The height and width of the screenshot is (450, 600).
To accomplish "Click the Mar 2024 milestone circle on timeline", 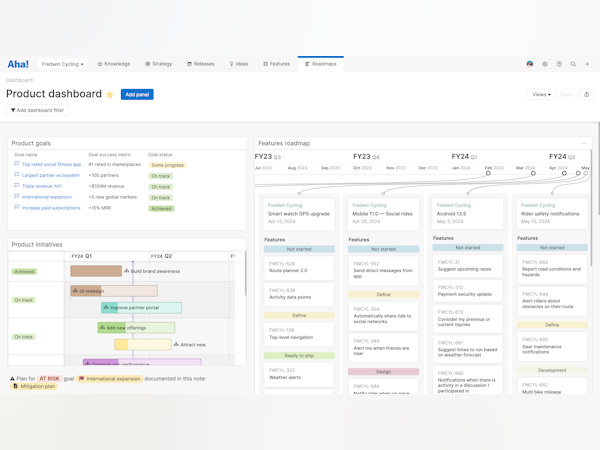I will point(533,173).
